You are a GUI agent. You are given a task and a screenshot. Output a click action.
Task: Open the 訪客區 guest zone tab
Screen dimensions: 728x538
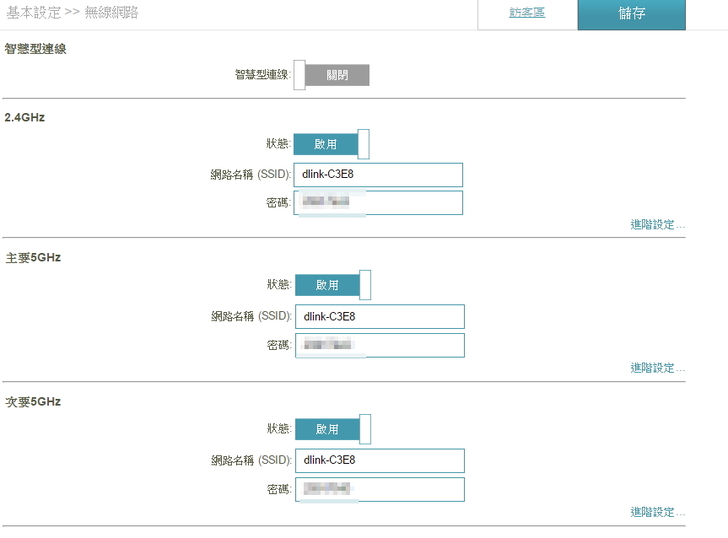coord(527,13)
